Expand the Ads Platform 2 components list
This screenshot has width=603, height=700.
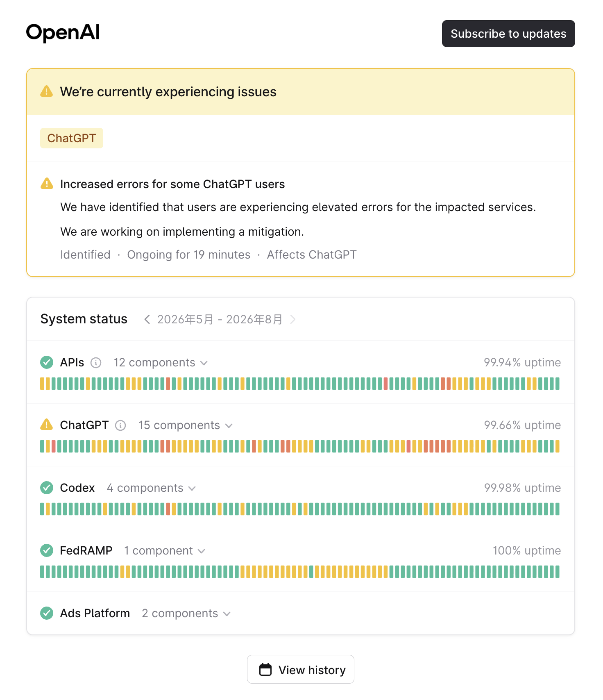(186, 614)
